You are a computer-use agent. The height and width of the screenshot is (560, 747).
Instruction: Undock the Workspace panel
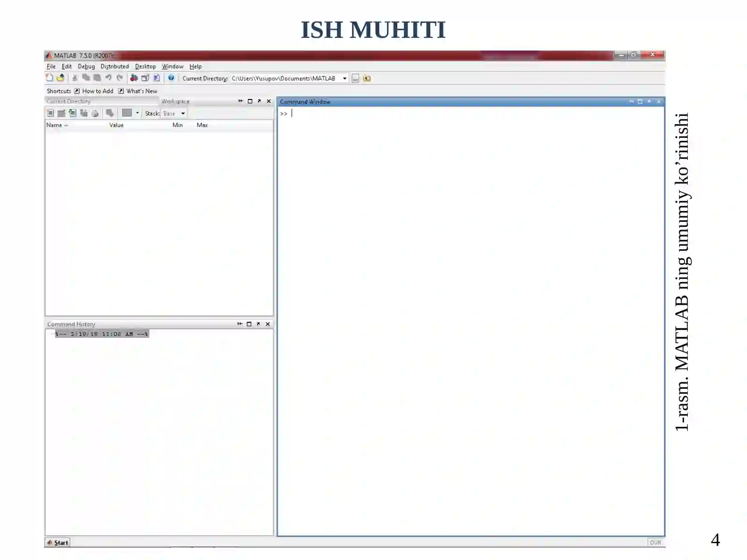point(259,101)
